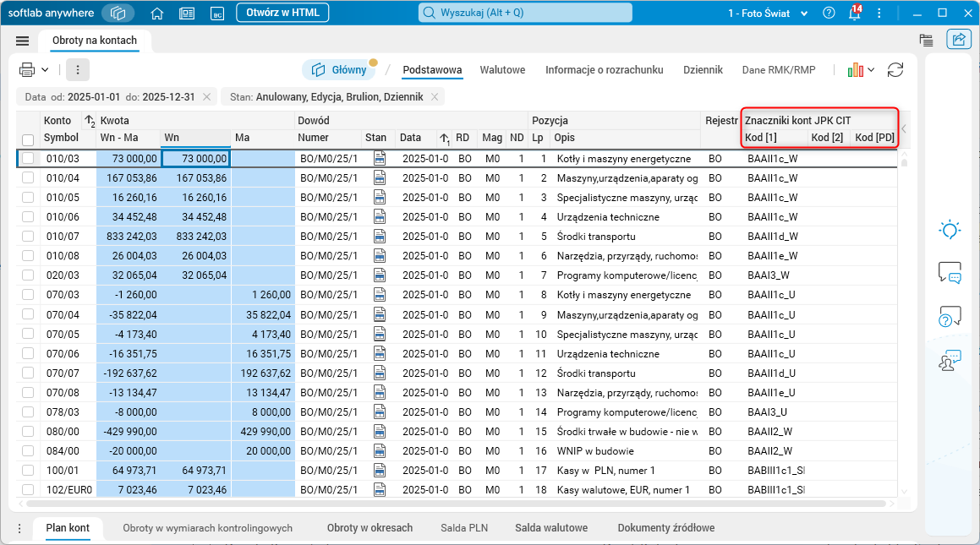Select the 833 242,03 Wn cell

click(x=196, y=237)
